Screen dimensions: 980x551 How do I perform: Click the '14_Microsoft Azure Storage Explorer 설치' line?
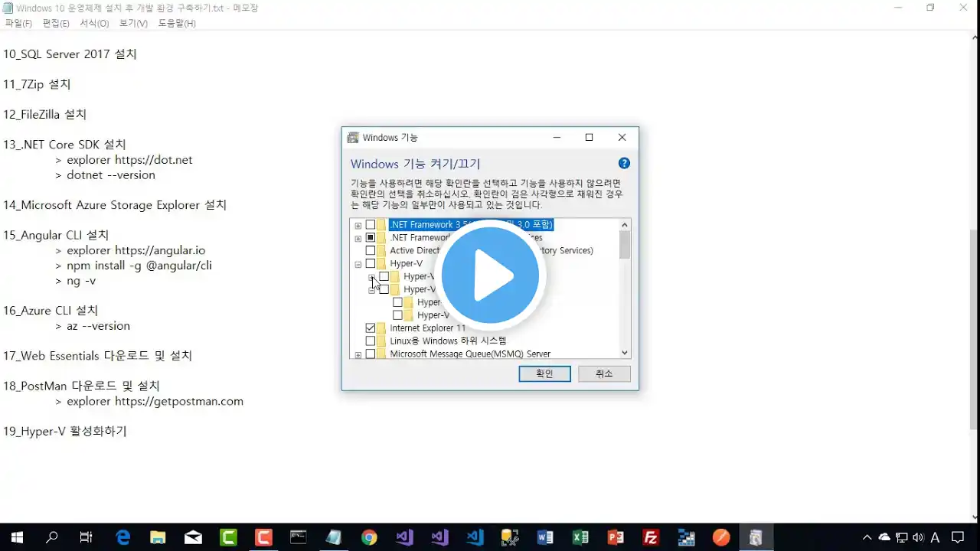coord(115,205)
